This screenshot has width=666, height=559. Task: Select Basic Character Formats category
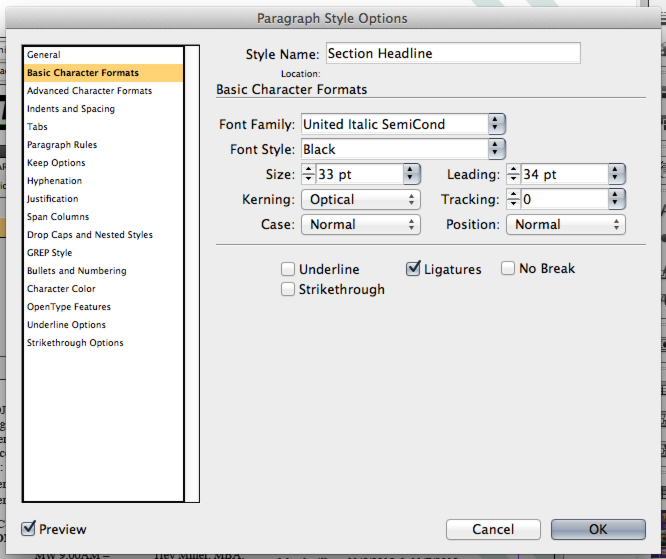tap(103, 73)
